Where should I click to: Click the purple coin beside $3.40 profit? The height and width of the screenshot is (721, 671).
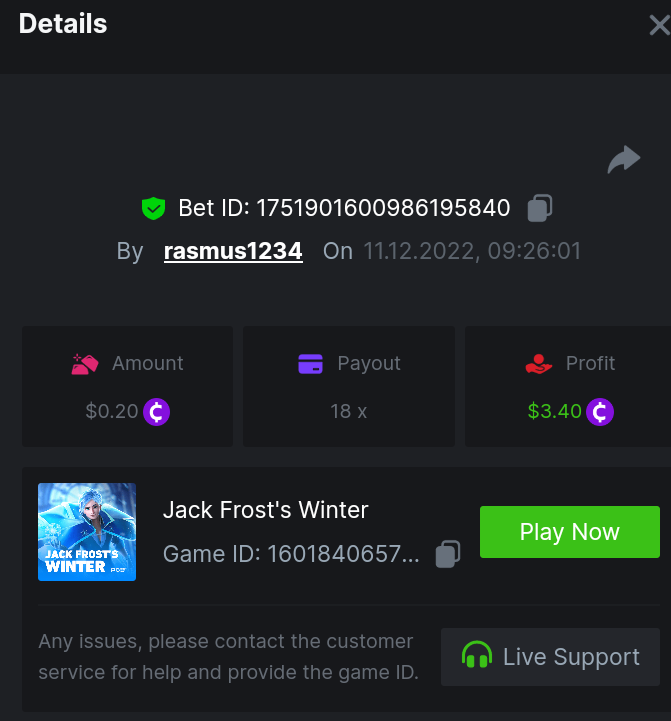(600, 412)
